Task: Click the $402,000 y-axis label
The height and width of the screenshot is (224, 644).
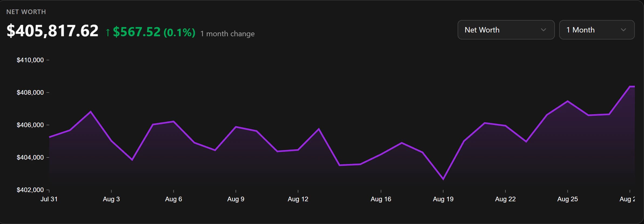Action: coord(30,190)
